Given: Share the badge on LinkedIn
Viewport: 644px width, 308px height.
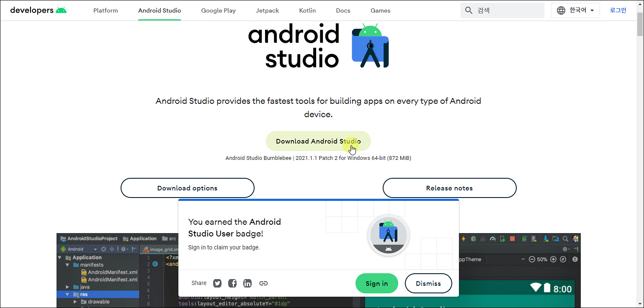Looking at the screenshot, I should [247, 283].
